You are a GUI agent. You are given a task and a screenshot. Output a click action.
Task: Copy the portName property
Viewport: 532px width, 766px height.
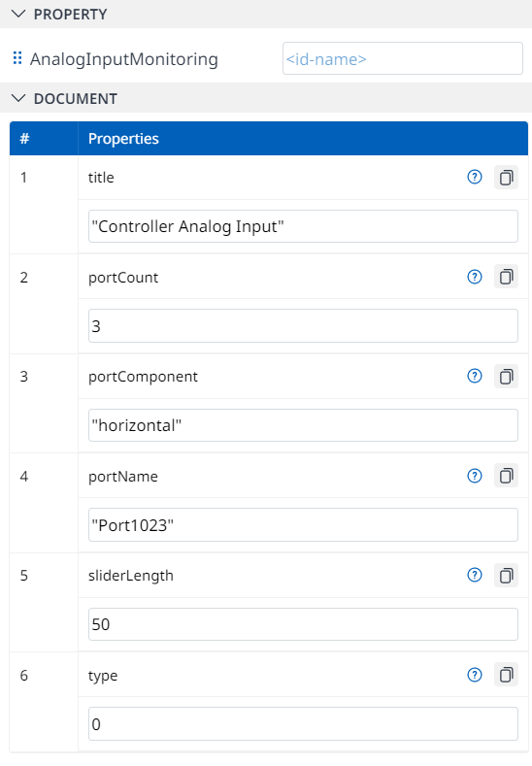coord(506,476)
